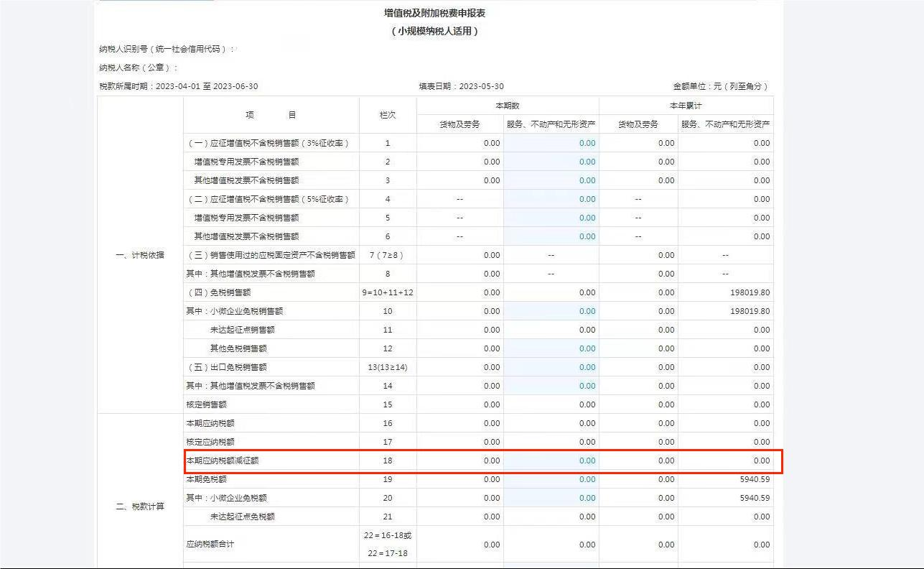Click 小微企业免税额 current-period services input, row 20
The width and height of the screenshot is (924, 569).
[551, 498]
